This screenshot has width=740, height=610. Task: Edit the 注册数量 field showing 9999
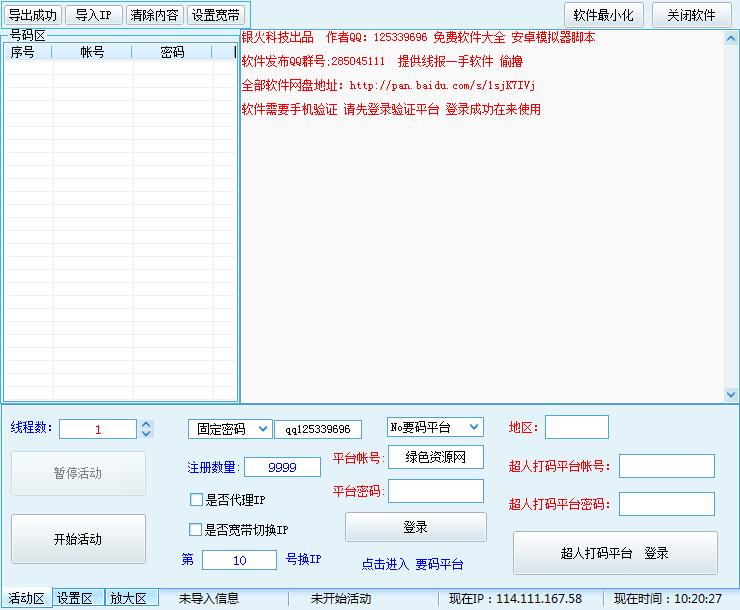point(282,467)
